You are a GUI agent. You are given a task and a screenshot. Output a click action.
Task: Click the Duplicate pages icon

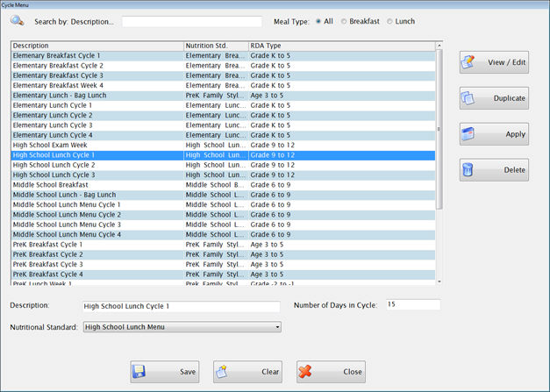[470, 98]
